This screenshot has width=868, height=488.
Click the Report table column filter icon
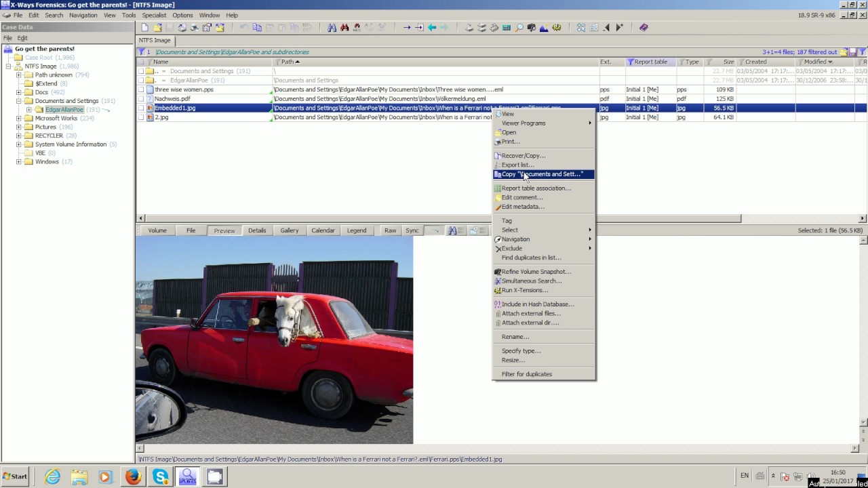(x=630, y=62)
